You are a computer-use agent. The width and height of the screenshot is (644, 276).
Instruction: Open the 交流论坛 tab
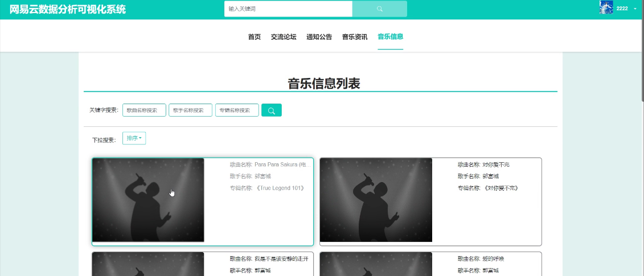[284, 36]
